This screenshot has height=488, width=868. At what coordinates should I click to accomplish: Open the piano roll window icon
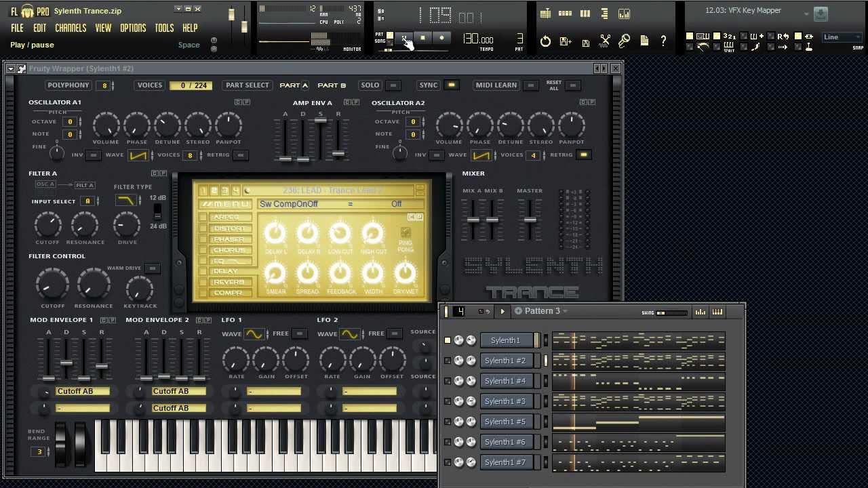[x=585, y=14]
